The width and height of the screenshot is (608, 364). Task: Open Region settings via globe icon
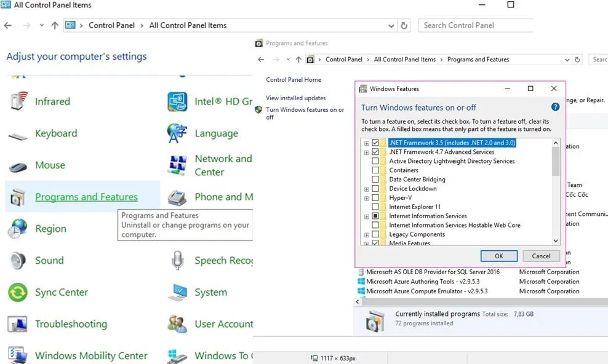(18, 228)
